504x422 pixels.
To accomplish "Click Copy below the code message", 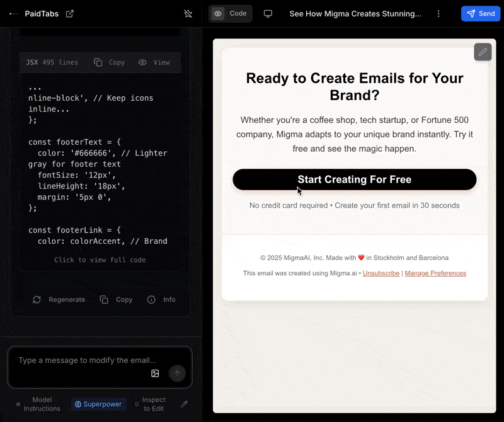I will [x=116, y=300].
